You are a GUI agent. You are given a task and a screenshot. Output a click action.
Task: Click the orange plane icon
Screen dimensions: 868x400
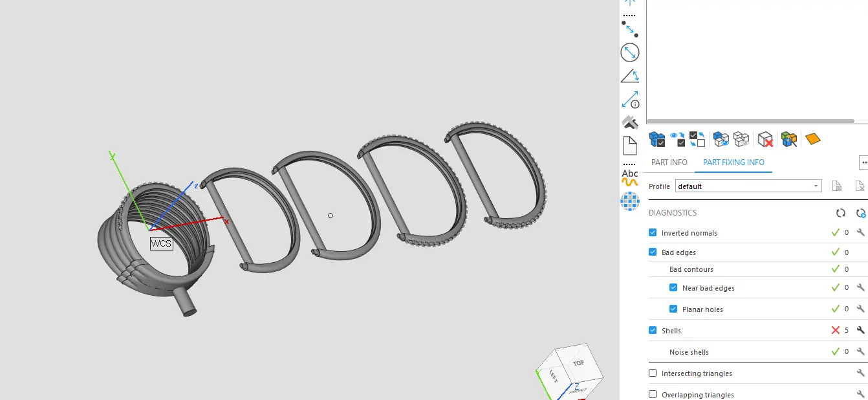pos(813,139)
